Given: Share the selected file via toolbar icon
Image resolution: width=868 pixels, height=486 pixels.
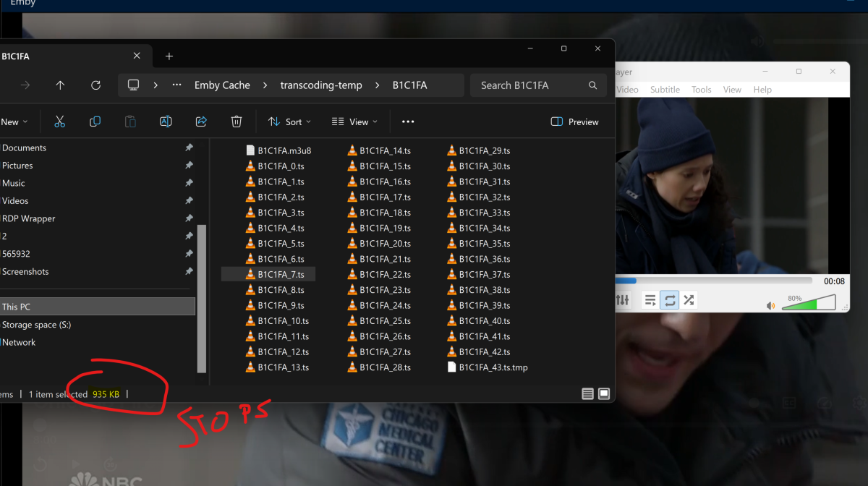Looking at the screenshot, I should (x=201, y=121).
